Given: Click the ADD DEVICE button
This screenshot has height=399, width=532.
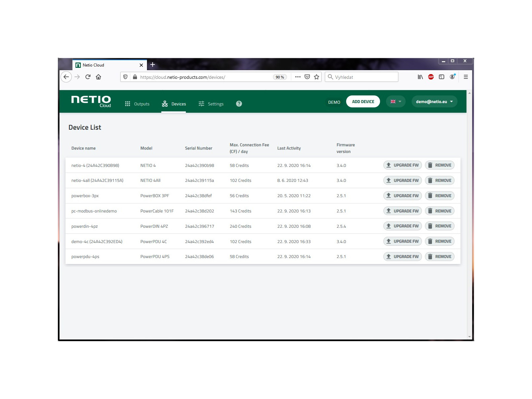Looking at the screenshot, I should click(363, 101).
